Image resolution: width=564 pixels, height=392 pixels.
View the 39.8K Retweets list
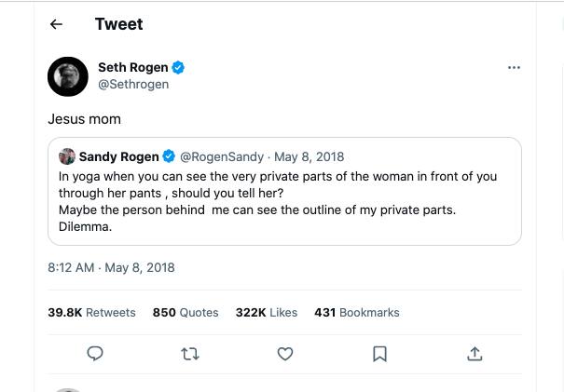91,312
